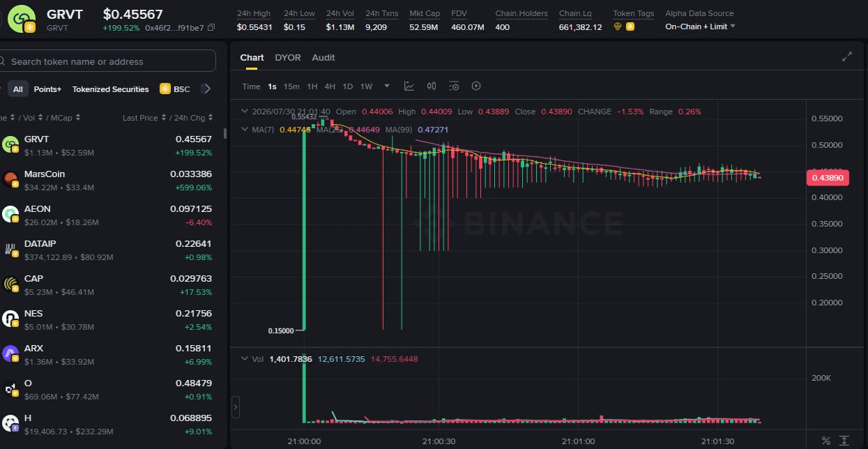Switch to the DYOR tab
This screenshot has width=868, height=449.
(x=288, y=57)
